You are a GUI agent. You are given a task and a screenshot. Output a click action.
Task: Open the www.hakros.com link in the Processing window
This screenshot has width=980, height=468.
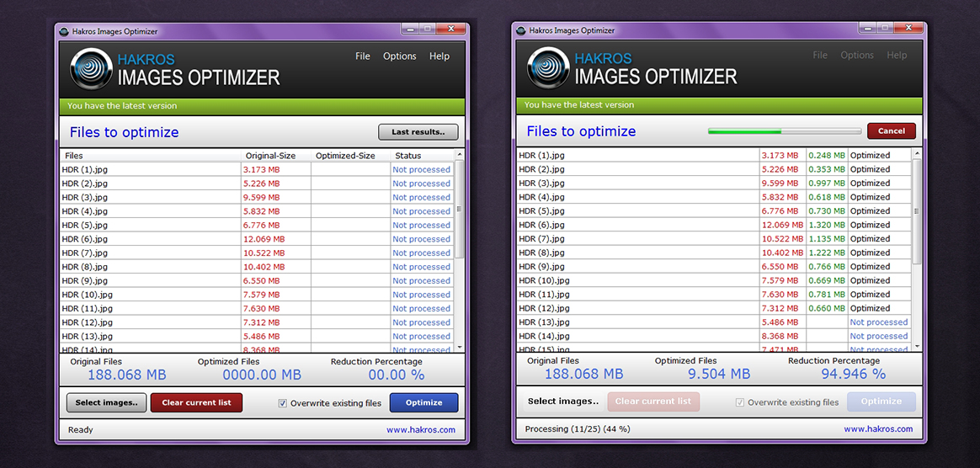tap(878, 428)
